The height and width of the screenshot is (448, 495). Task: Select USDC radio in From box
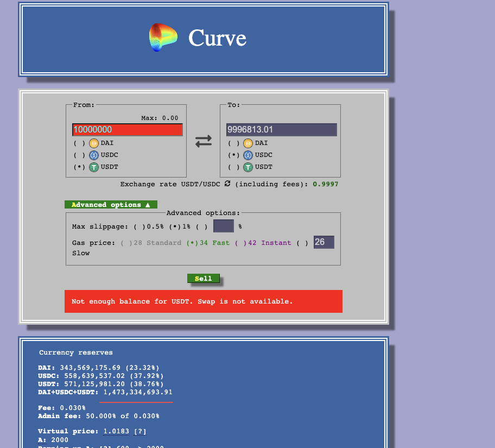pyautogui.click(x=79, y=155)
